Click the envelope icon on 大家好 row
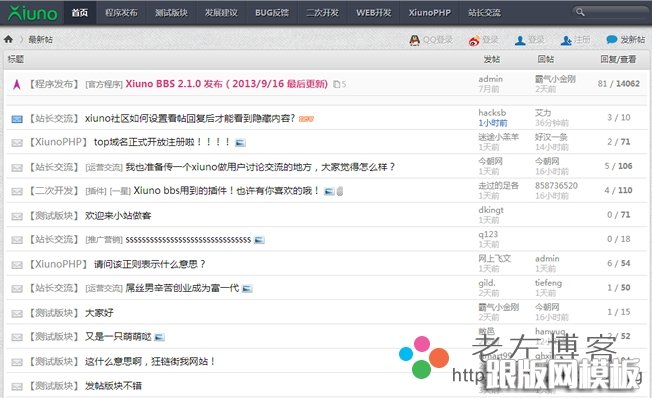The height and width of the screenshot is (398, 652). [x=17, y=314]
